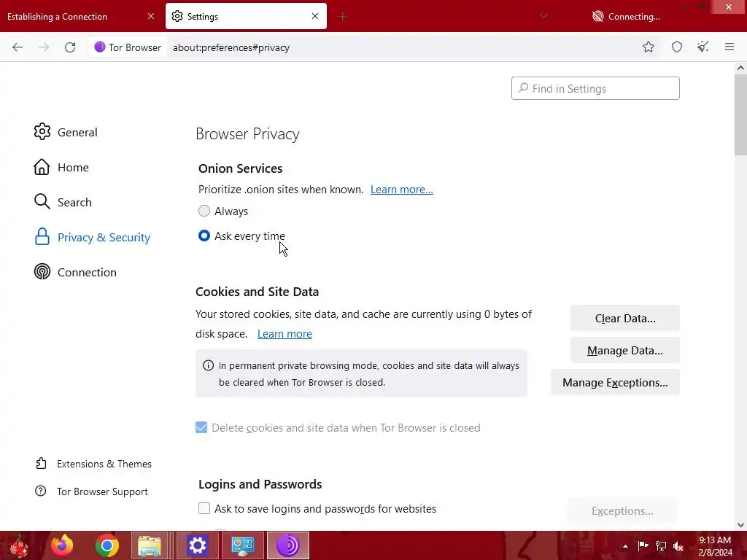Open the hamburger application menu
This screenshot has height=560, width=747.
pos(729,47)
